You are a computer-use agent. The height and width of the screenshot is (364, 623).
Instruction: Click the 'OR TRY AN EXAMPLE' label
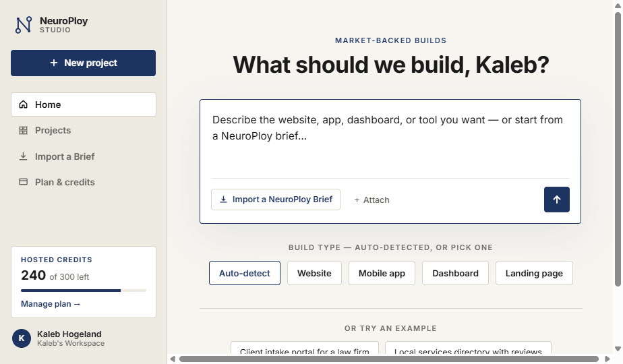(x=390, y=328)
